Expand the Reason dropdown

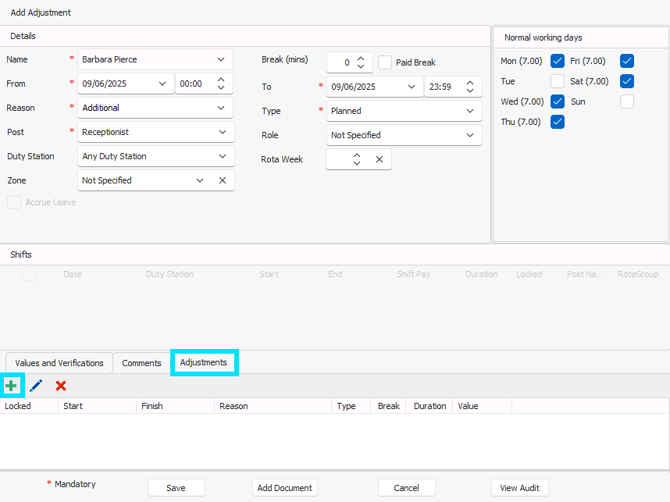coord(222,108)
